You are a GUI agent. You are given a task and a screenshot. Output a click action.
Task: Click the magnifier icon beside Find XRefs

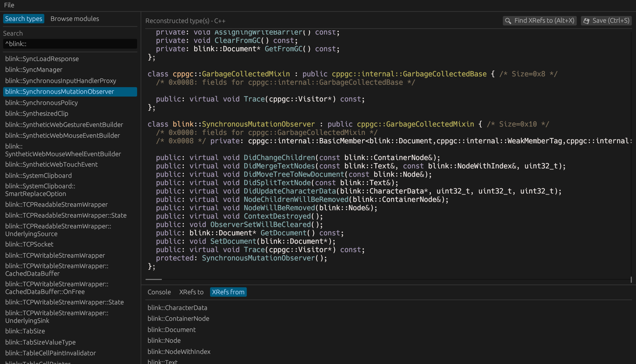tap(508, 21)
